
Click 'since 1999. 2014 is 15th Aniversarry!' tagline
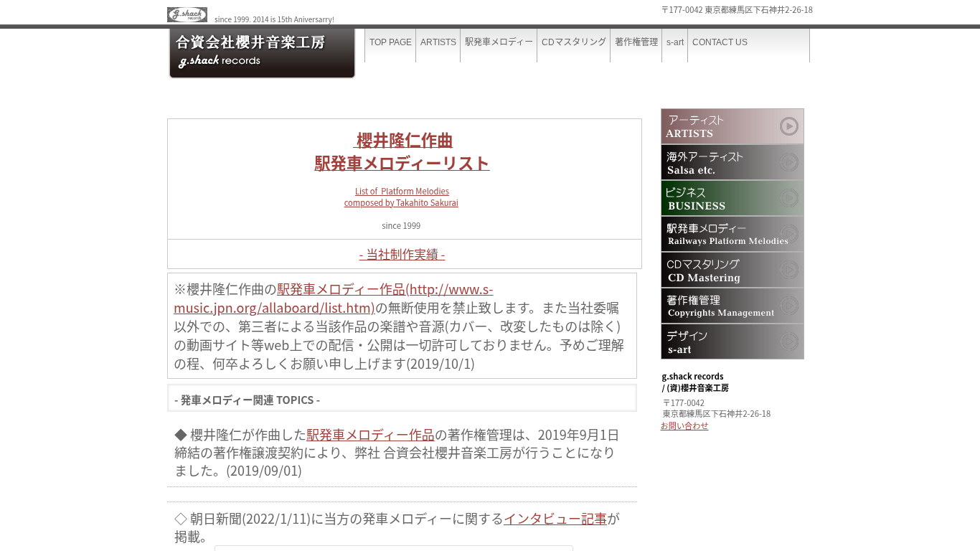click(274, 19)
